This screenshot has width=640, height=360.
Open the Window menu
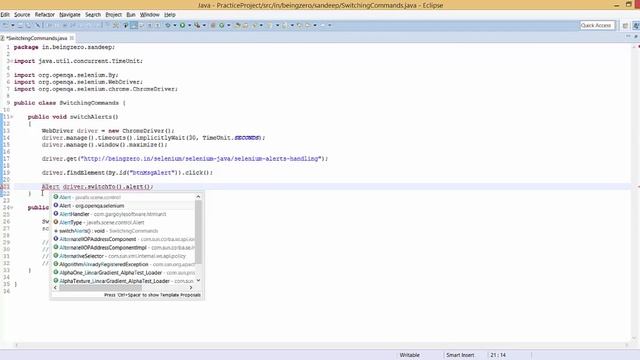[x=149, y=15]
